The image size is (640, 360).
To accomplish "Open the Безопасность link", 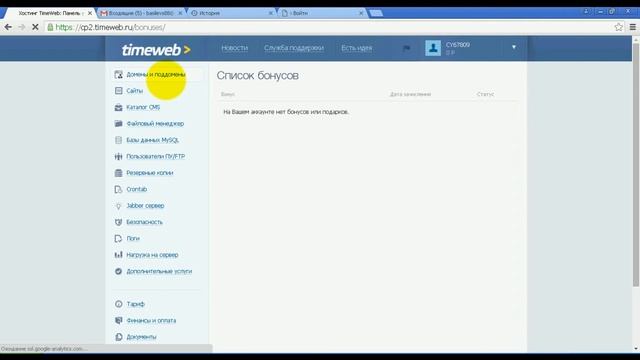I will (144, 222).
